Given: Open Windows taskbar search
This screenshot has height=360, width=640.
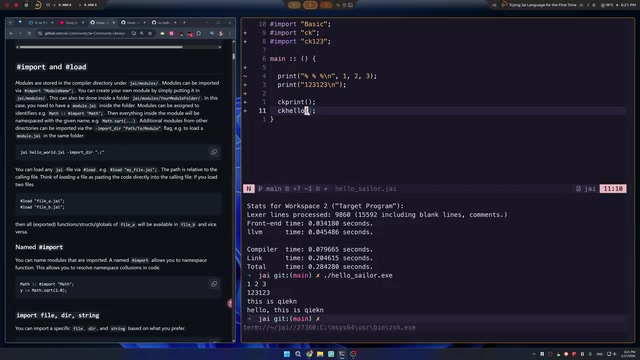Looking at the screenshot, I should pyautogui.click(x=298, y=354).
